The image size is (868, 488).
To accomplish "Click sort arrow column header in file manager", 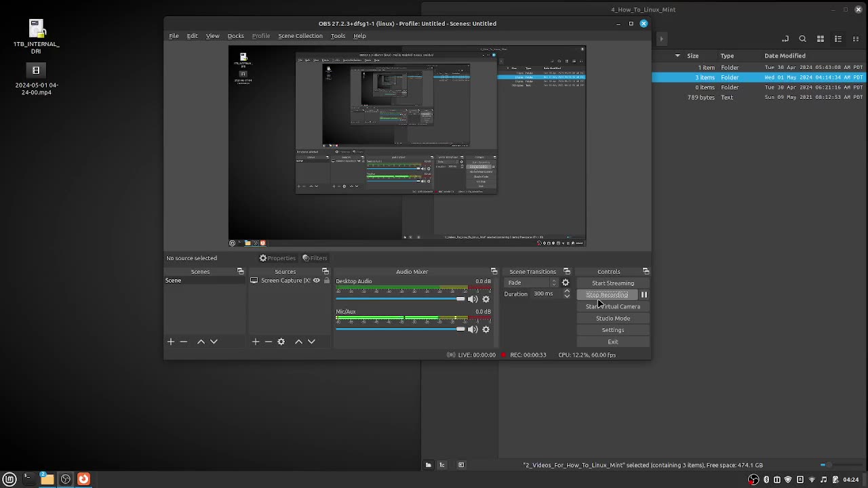I will pos(677,56).
